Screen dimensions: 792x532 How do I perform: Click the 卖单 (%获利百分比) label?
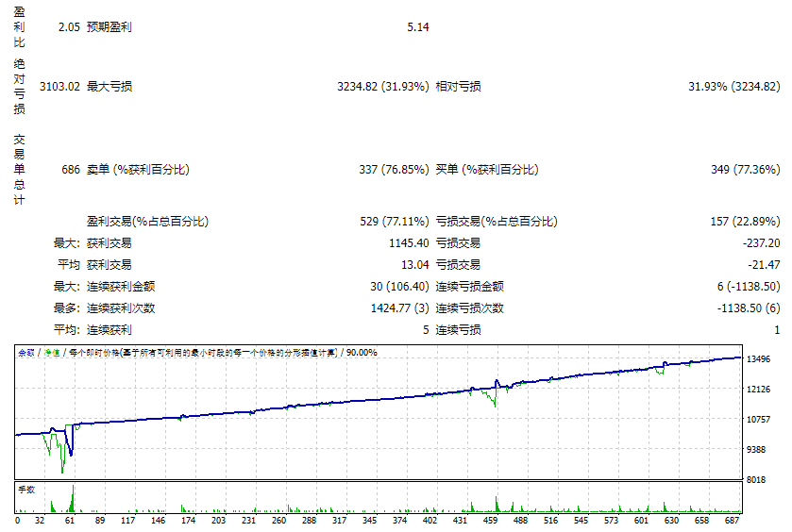coord(138,170)
